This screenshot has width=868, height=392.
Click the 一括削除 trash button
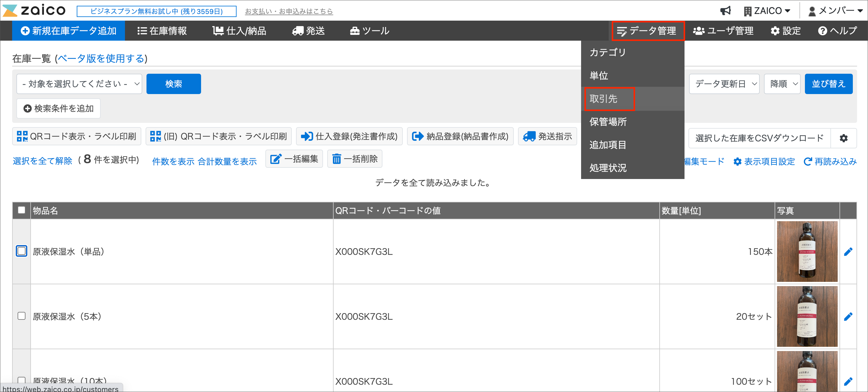pos(355,159)
